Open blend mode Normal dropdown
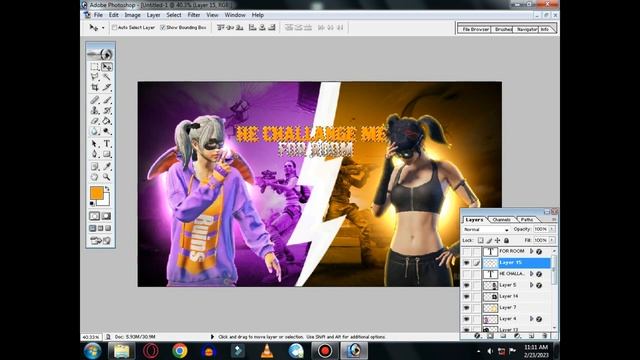Screen dimensions: 640x360 pyautogui.click(x=486, y=230)
